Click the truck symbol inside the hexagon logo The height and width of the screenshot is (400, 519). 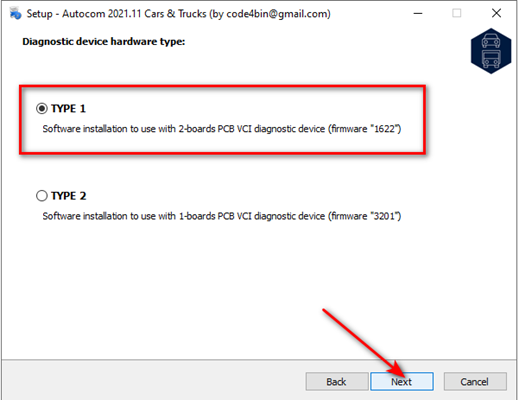click(x=491, y=59)
